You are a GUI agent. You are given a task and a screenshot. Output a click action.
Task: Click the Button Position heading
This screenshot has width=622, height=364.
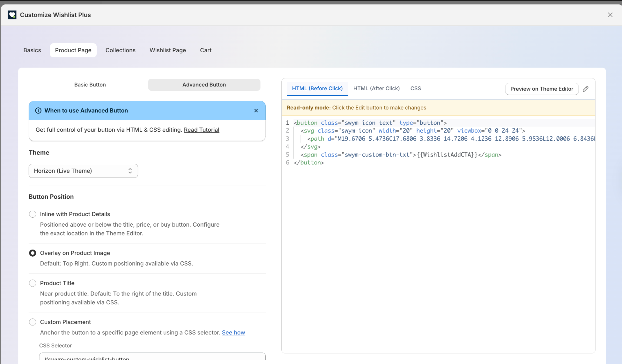point(51,197)
